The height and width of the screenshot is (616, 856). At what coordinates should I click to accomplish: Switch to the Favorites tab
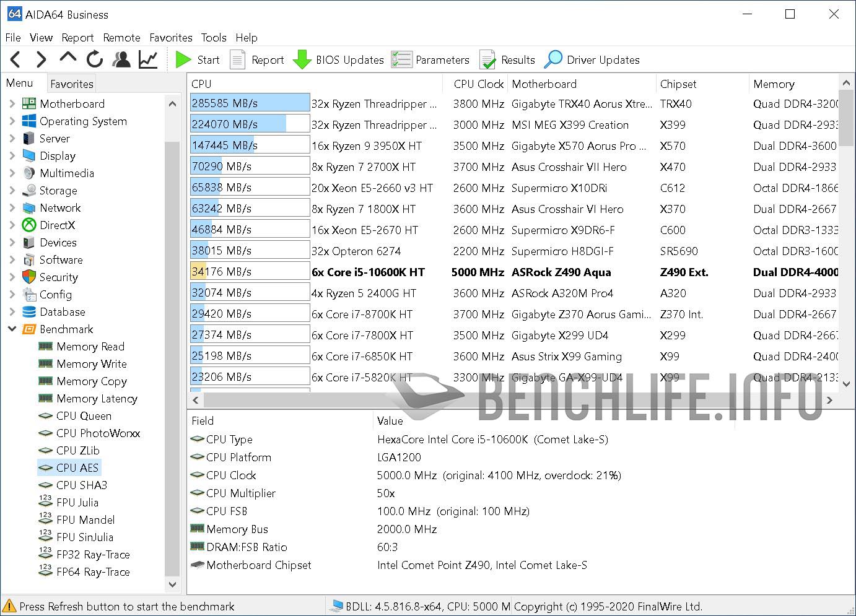72,84
